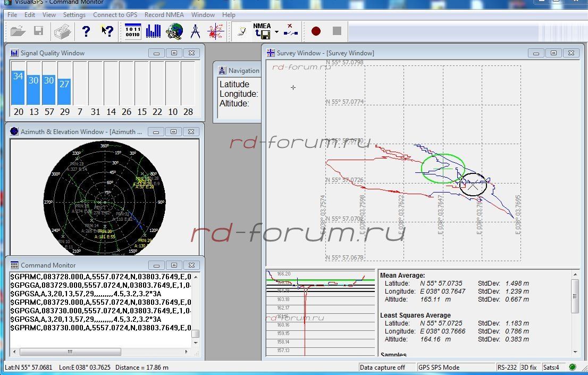The height and width of the screenshot is (375, 588).
Task: Maximize the Signal Quality Window
Action: (x=174, y=53)
